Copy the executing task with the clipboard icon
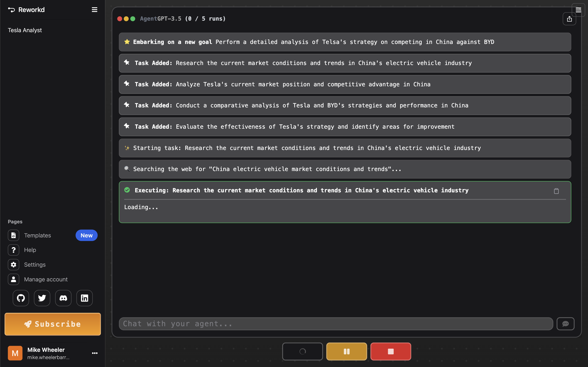This screenshot has width=588, height=367. (556, 191)
